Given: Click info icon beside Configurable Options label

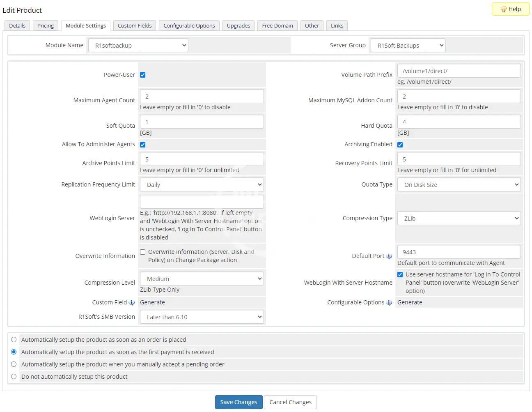Looking at the screenshot, I should [389, 303].
